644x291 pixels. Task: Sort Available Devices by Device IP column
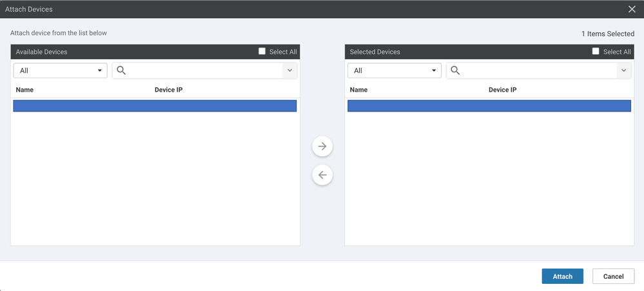coord(168,90)
